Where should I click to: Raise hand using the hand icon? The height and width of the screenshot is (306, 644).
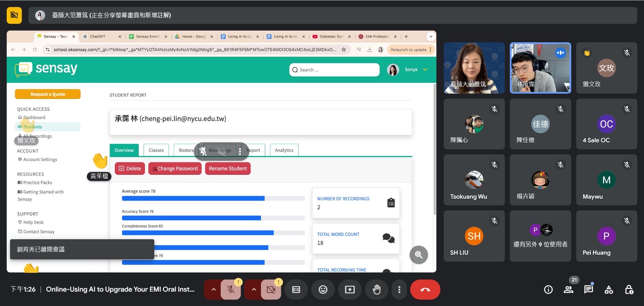(x=376, y=290)
